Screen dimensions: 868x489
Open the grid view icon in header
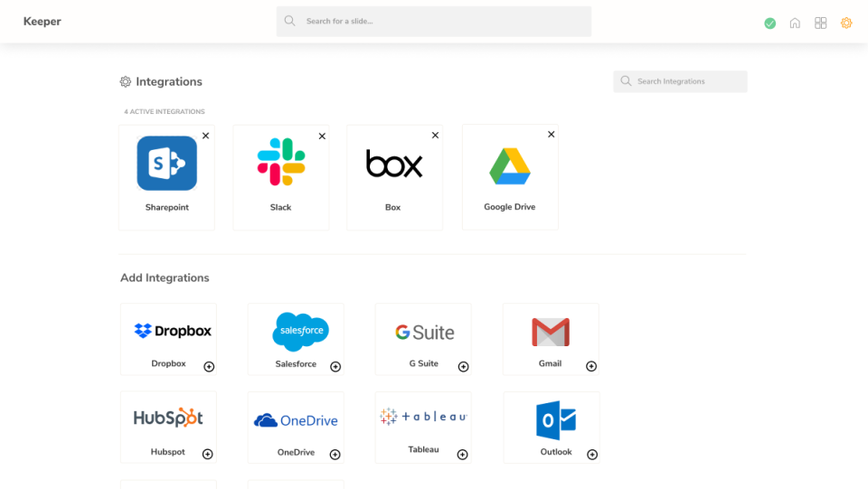tap(820, 23)
